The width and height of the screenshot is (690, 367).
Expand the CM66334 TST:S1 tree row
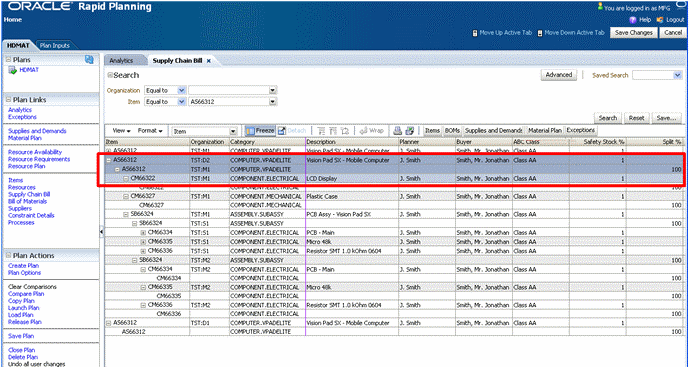click(x=143, y=233)
